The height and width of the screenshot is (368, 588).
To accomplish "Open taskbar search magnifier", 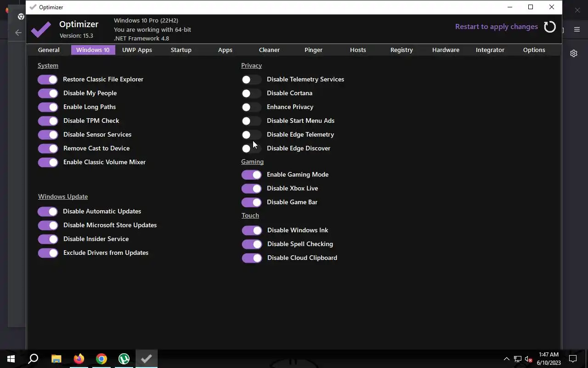I will (33, 359).
